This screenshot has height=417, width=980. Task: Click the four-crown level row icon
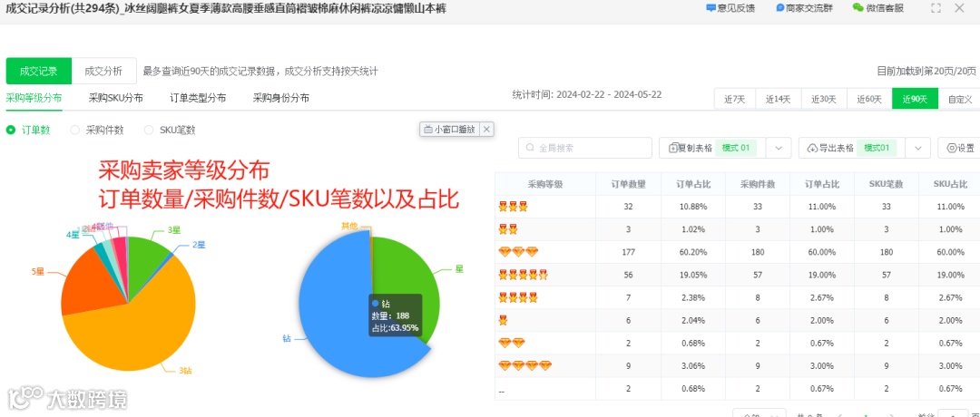[518, 297]
